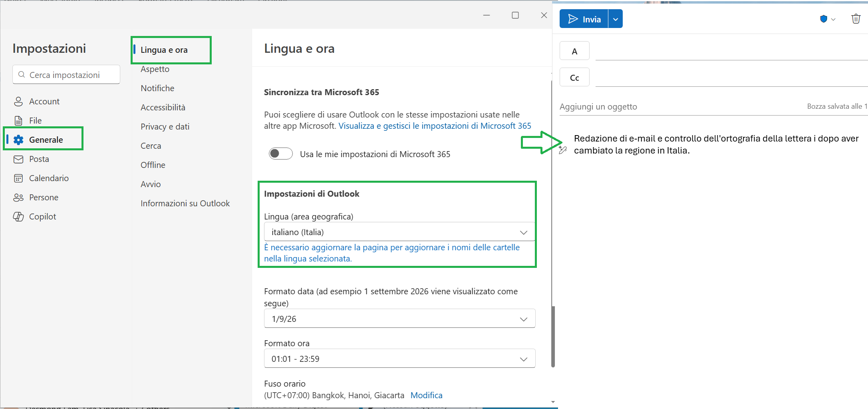Maximize the Impostazioni window

pos(515,15)
